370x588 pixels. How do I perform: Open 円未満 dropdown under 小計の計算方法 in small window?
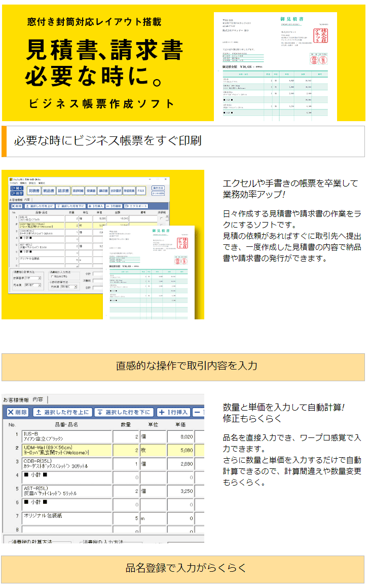point(69,286)
